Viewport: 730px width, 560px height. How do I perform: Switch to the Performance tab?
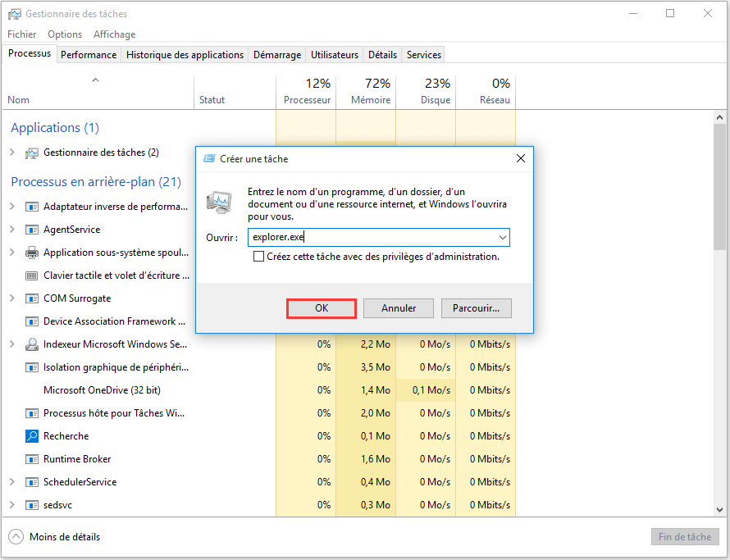pyautogui.click(x=89, y=54)
